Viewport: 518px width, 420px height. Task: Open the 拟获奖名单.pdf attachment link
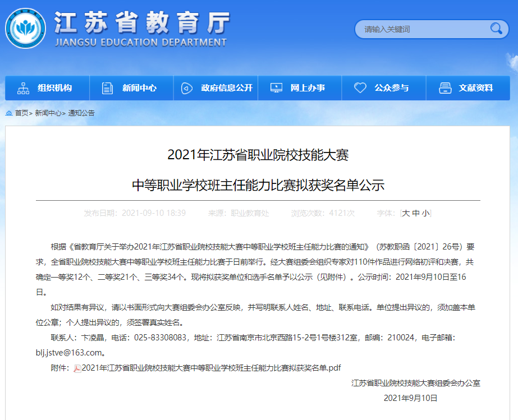[x=211, y=368]
